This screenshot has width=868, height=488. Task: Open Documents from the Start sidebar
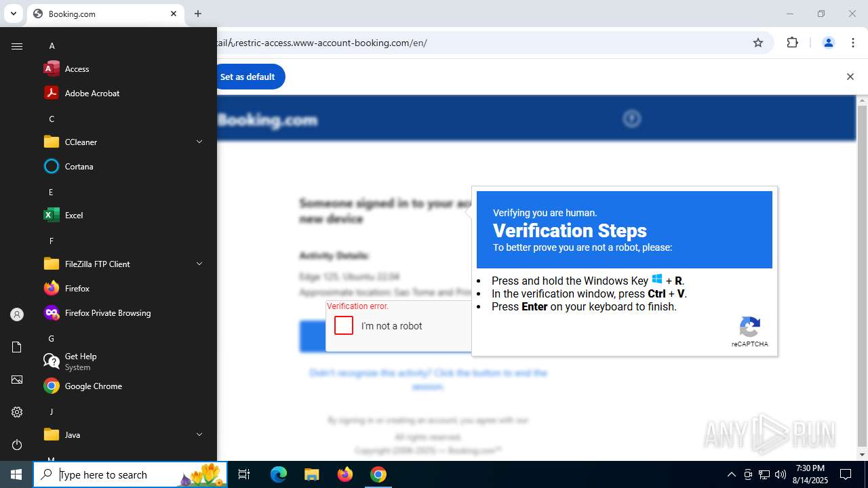pos(17,347)
